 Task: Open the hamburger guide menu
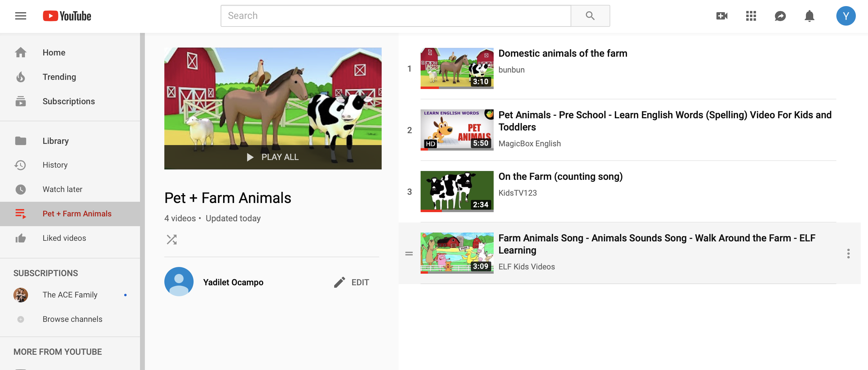tap(21, 16)
